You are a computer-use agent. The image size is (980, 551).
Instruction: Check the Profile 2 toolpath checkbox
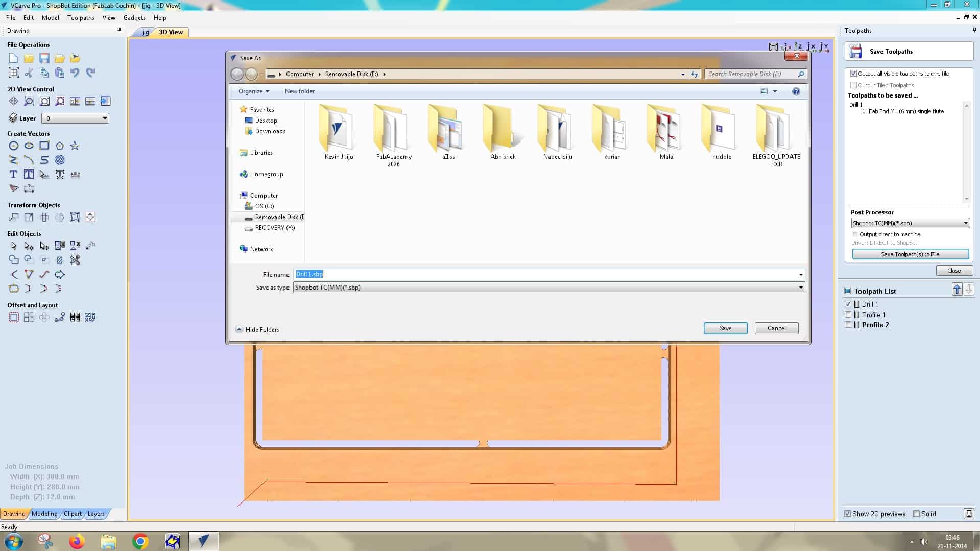[x=848, y=325]
